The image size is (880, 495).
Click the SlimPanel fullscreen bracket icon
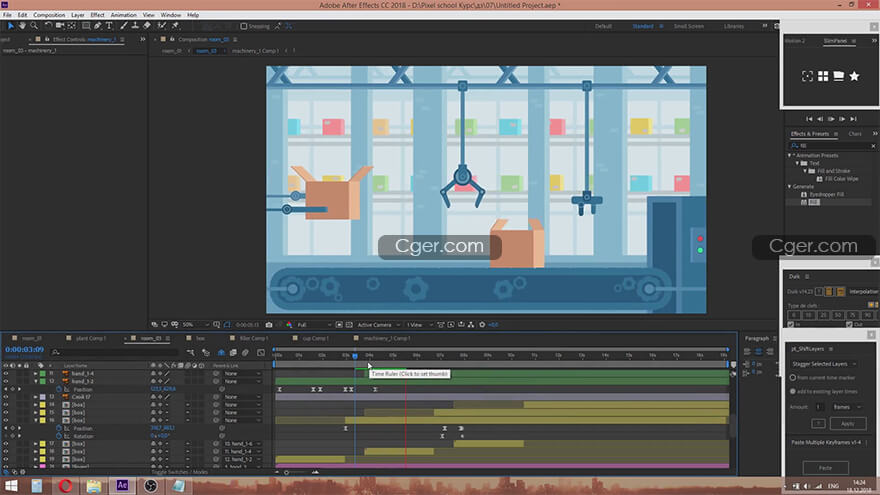[x=807, y=76]
